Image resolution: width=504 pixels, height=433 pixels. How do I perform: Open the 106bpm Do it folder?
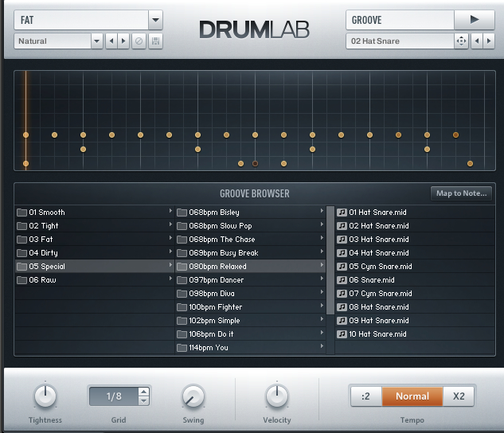pyautogui.click(x=250, y=334)
